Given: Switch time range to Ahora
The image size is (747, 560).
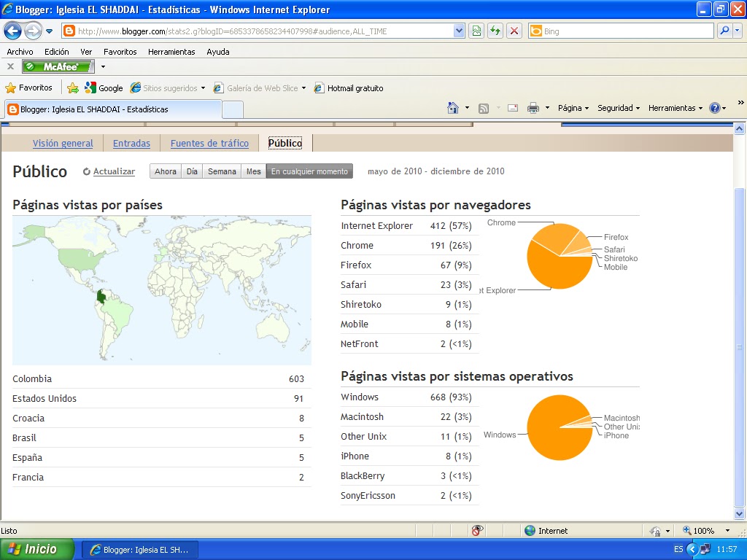Looking at the screenshot, I should (x=166, y=171).
